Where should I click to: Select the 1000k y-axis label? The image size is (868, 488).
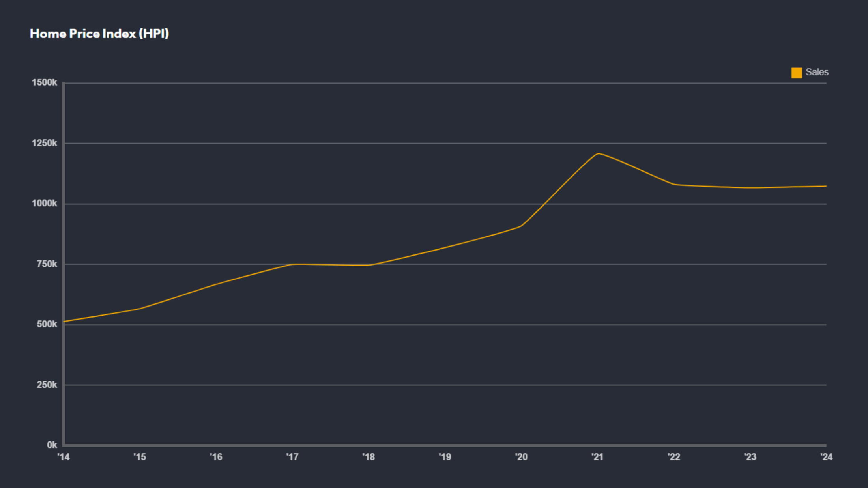44,204
